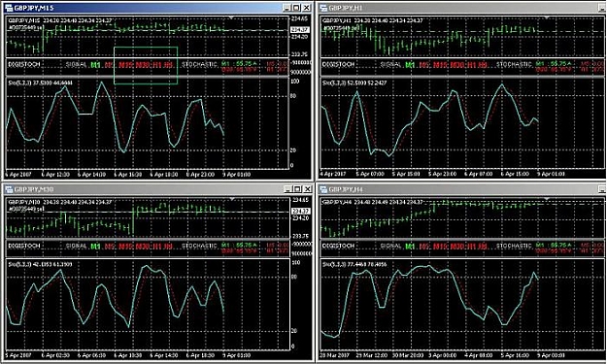The width and height of the screenshot is (607, 364).
Task: Minimize the GBPJPY,M30 chart window
Action: click(287, 189)
